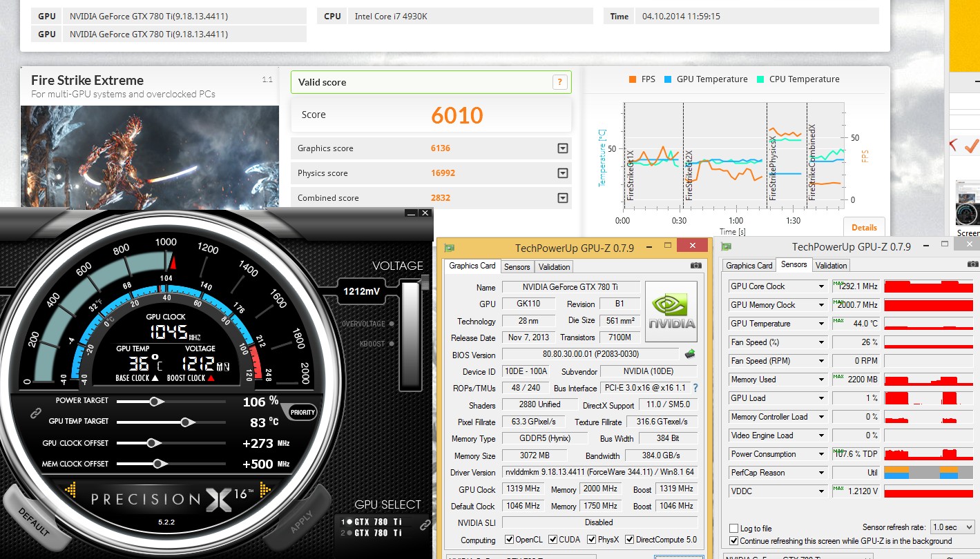
Task: Open the GPU Core Clock sensor dropdown
Action: tap(821, 286)
